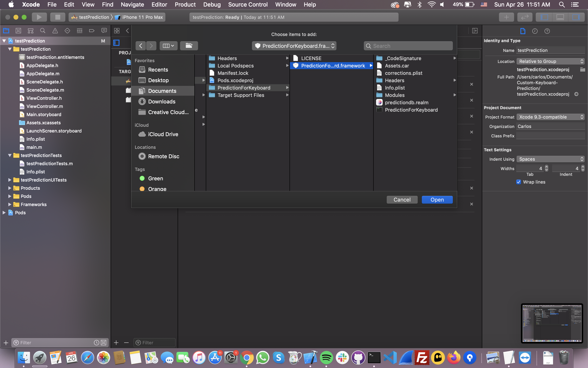Click the Open button in dialog
The width and height of the screenshot is (588, 368).
pos(437,200)
